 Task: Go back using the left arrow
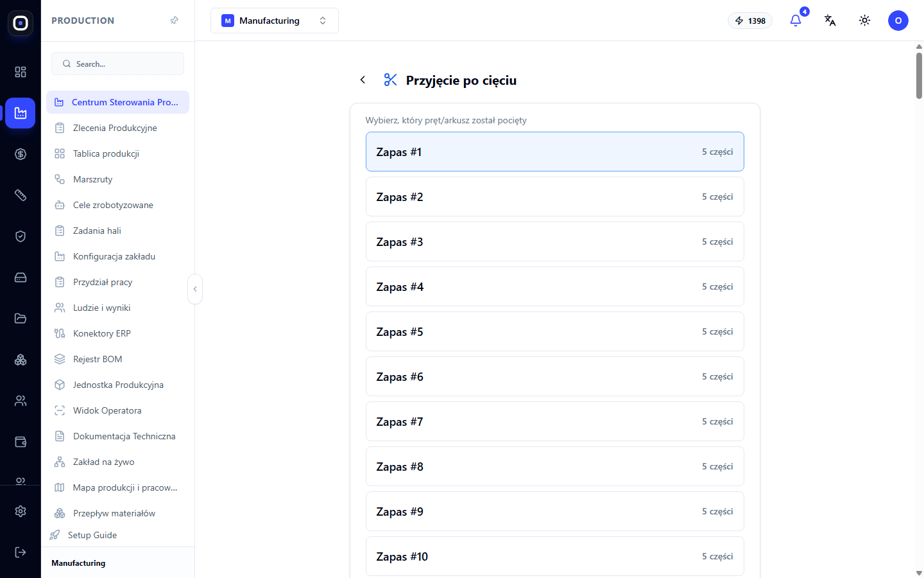(x=363, y=80)
